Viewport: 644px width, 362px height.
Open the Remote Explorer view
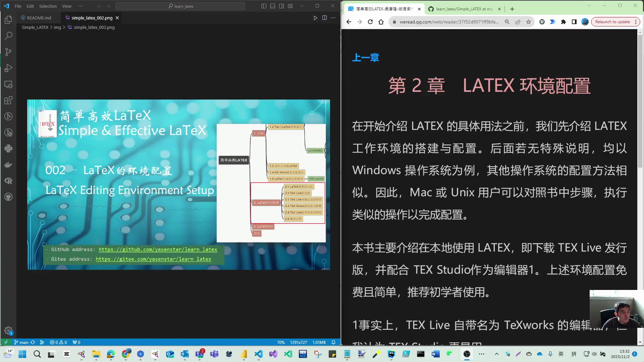[x=8, y=84]
